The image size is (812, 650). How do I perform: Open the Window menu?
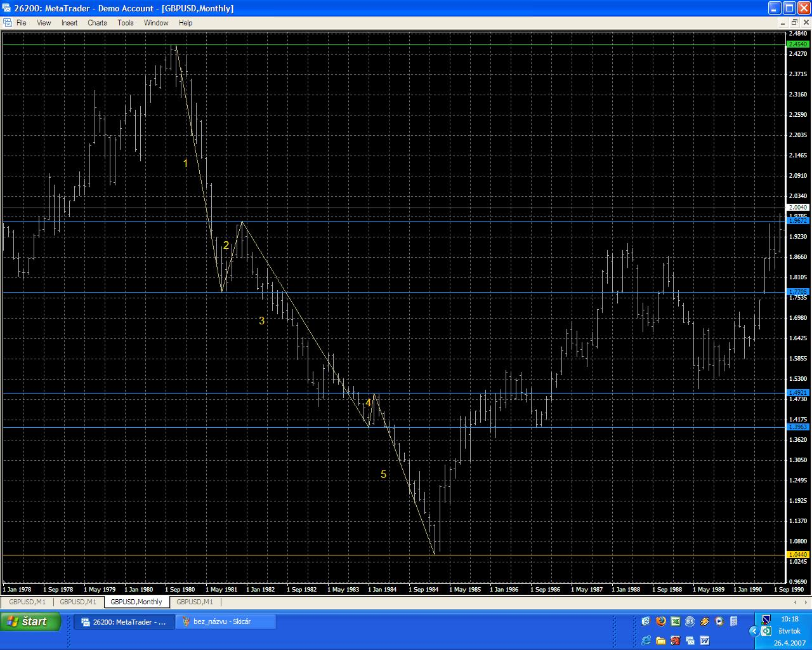click(156, 23)
